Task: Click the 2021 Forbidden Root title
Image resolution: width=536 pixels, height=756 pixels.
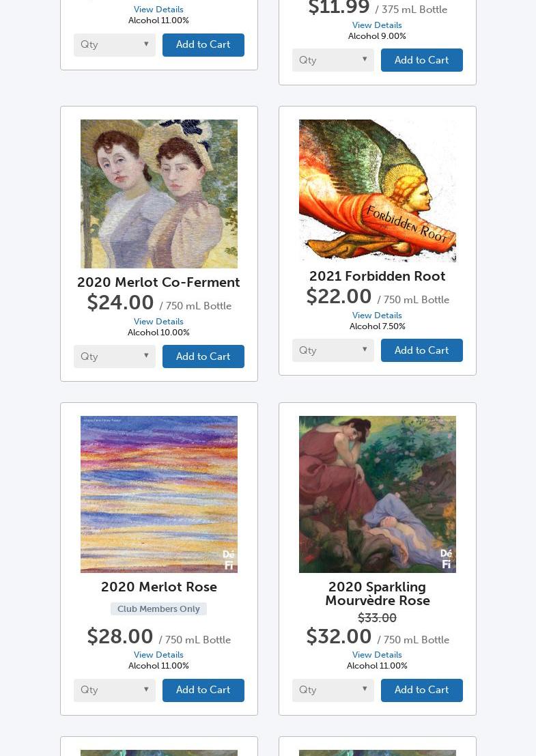Action: click(377, 276)
